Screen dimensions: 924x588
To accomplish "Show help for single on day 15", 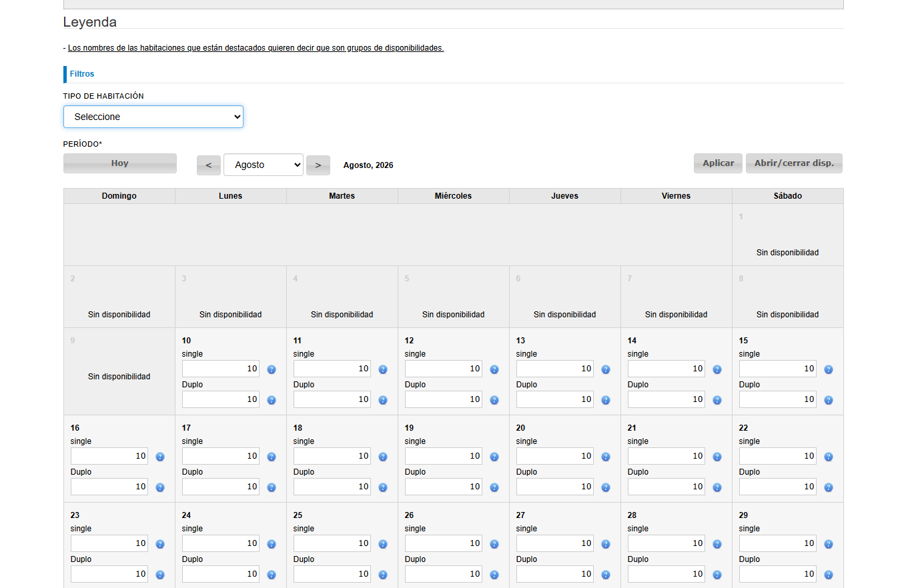I will [829, 369].
